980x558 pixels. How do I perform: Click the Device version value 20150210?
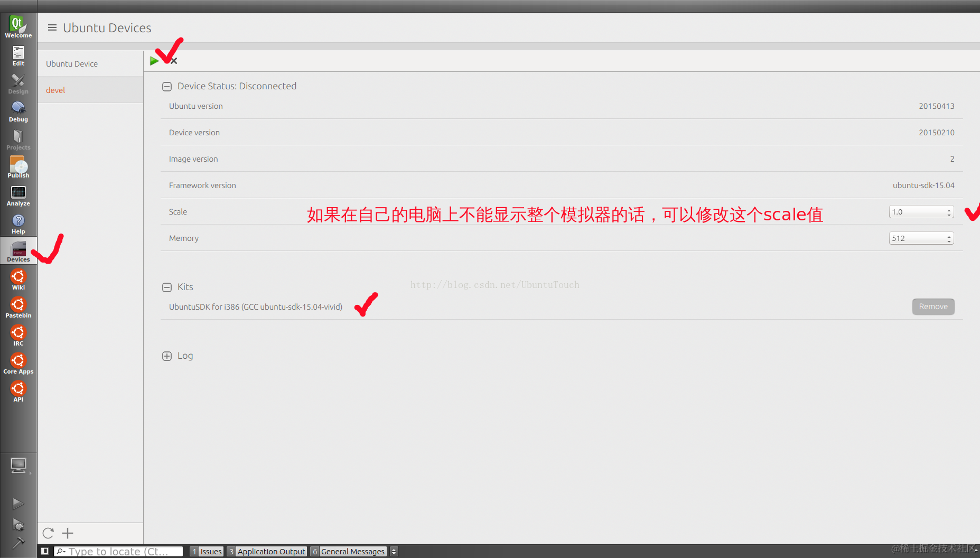point(936,133)
